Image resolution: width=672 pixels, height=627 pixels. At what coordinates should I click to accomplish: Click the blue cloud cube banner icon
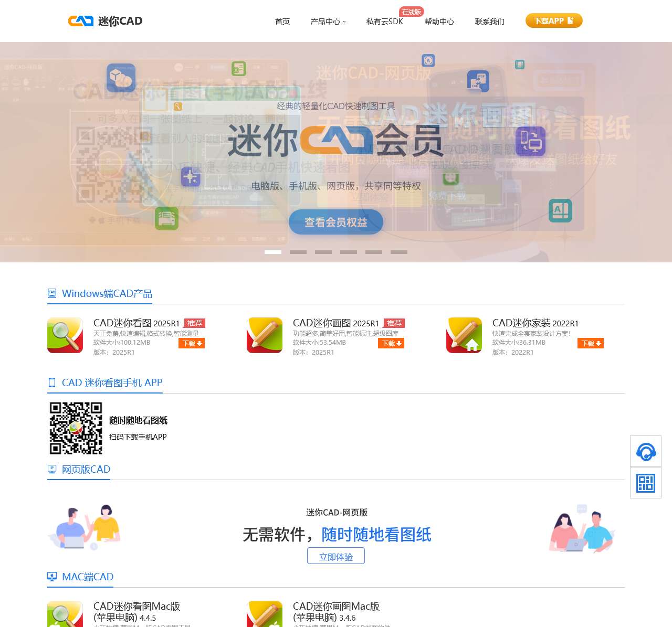click(121, 78)
